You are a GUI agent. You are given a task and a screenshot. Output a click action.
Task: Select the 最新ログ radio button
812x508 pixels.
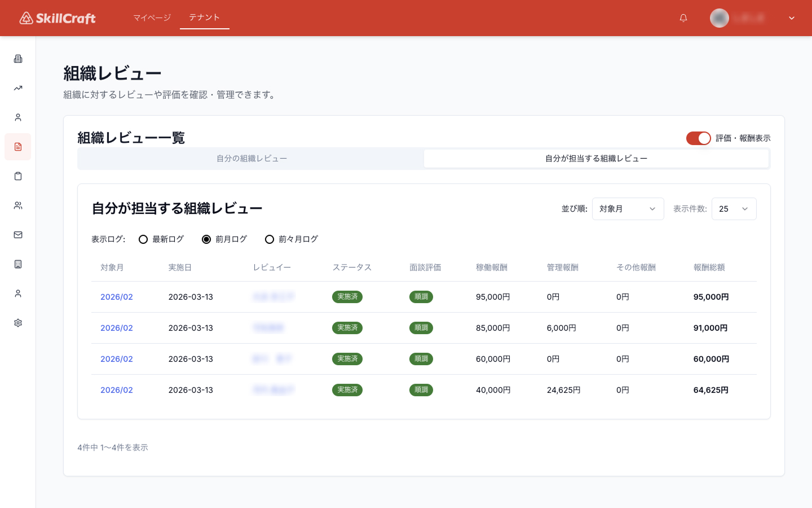pyautogui.click(x=143, y=239)
